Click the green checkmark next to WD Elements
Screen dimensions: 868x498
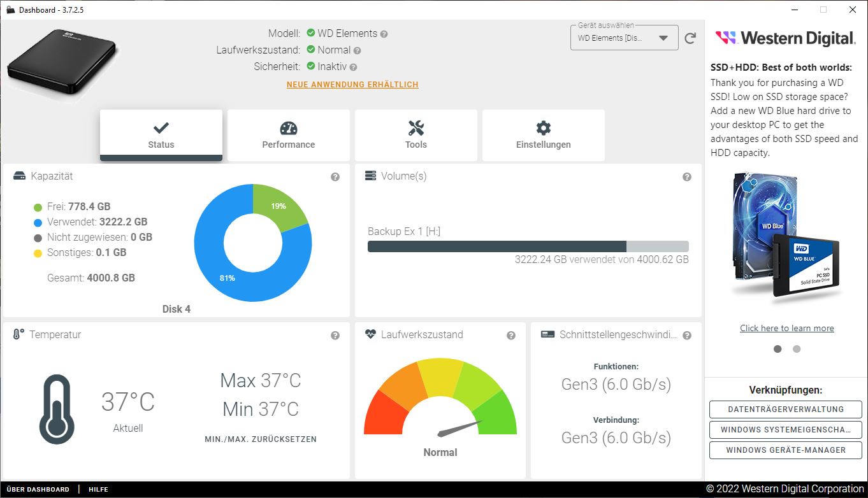coord(311,33)
